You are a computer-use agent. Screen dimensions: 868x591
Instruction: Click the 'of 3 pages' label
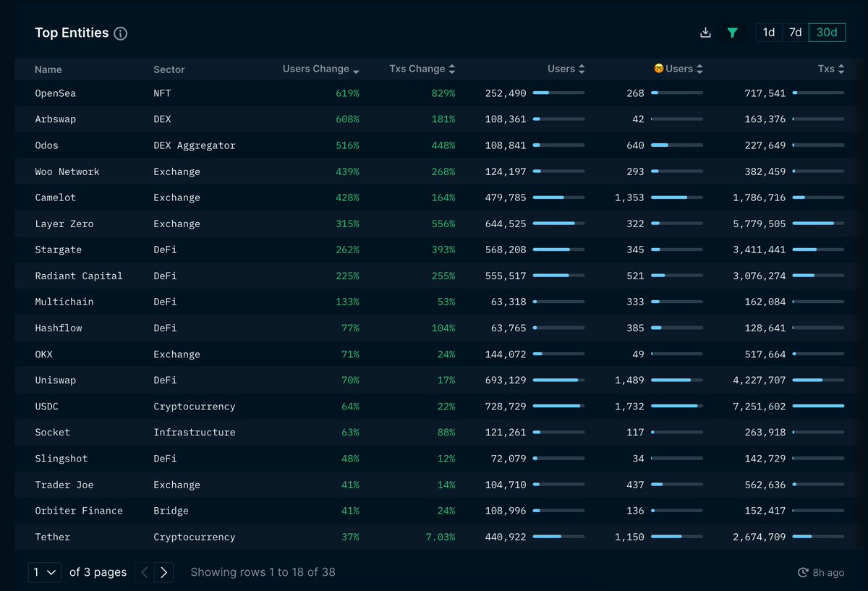pyautogui.click(x=98, y=572)
